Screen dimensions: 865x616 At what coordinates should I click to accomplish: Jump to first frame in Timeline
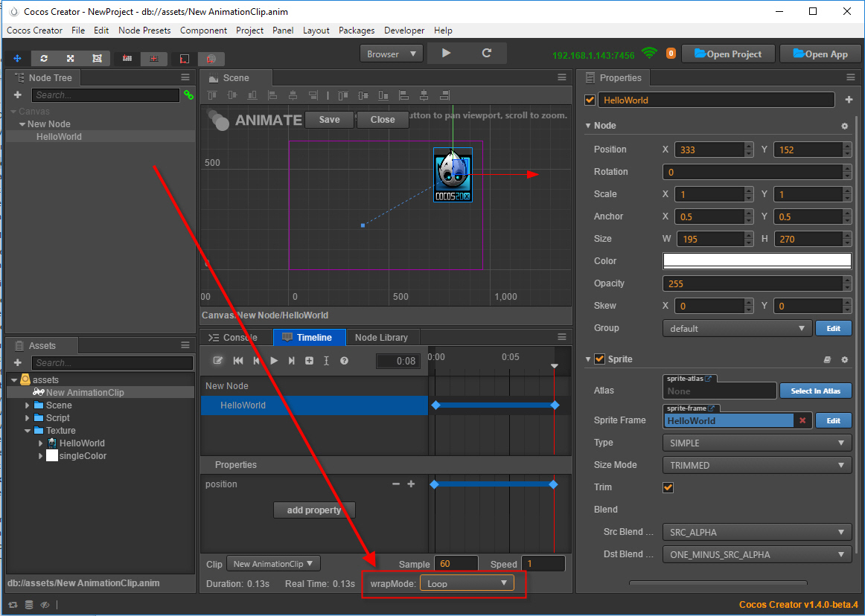(238, 361)
